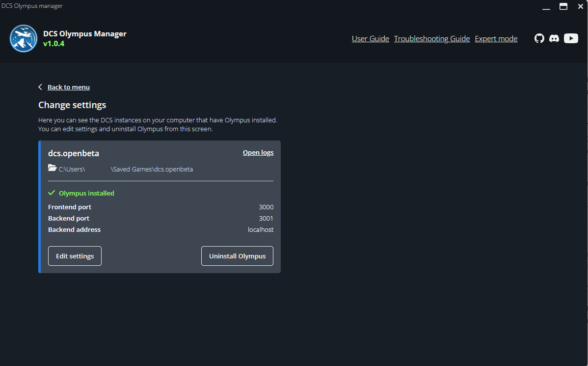Minimize the Olympus manager window
Image resolution: width=588 pixels, height=366 pixels.
[x=546, y=7]
